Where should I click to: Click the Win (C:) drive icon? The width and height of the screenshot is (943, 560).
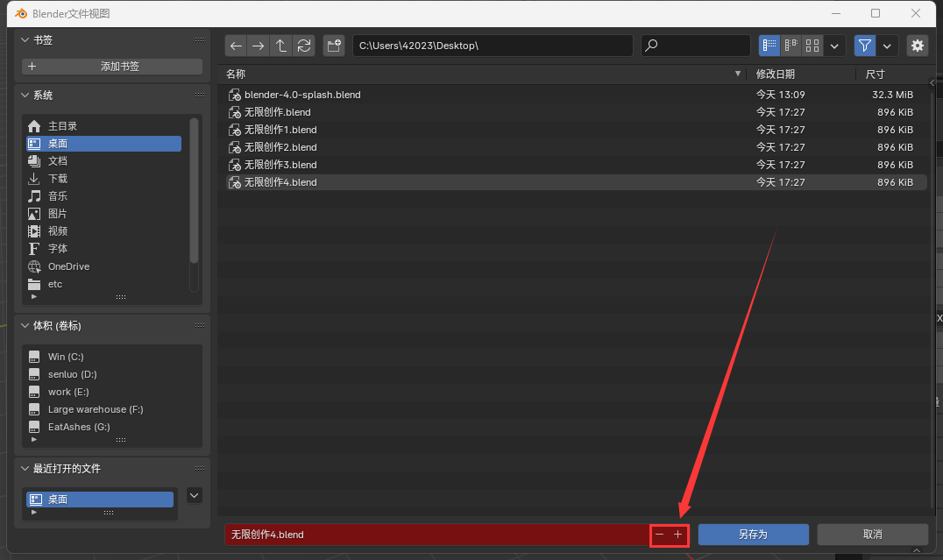click(x=34, y=357)
